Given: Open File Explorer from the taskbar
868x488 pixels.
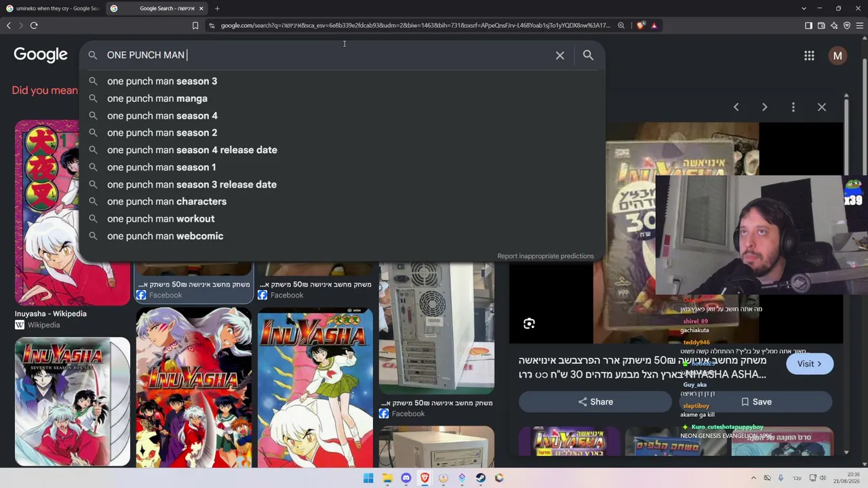Looking at the screenshot, I should coord(387,478).
